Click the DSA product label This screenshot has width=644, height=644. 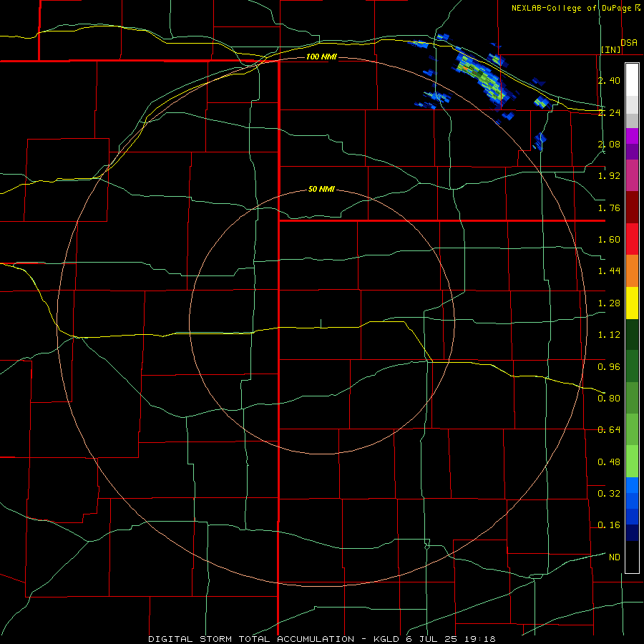(x=629, y=43)
